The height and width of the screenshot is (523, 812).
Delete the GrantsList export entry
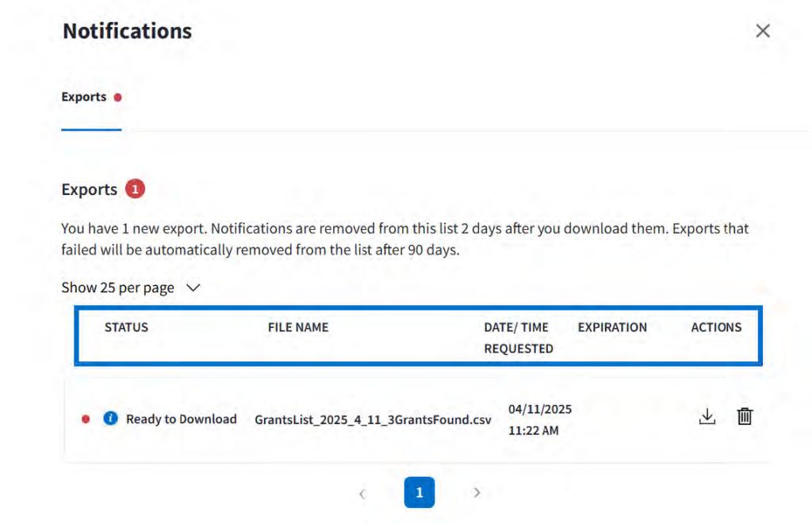click(745, 417)
